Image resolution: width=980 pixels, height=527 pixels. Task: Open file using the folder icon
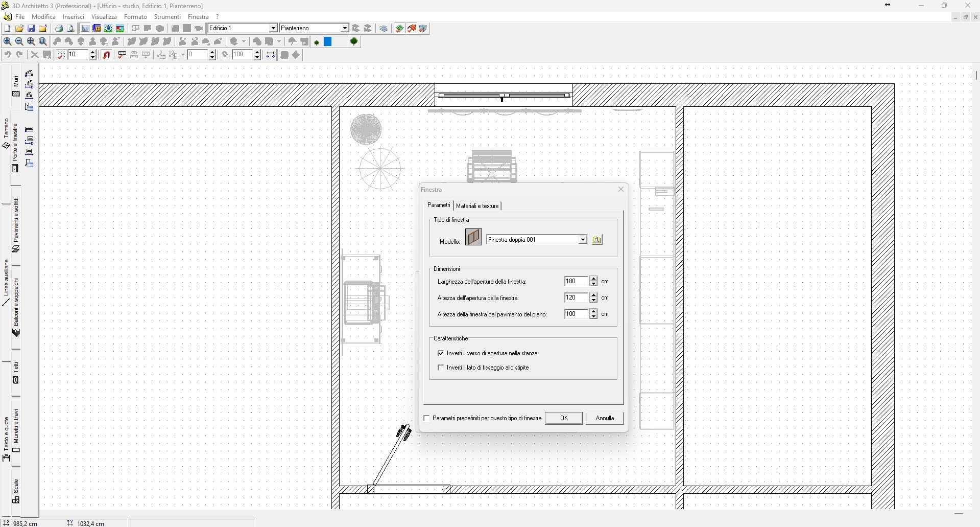pos(19,29)
